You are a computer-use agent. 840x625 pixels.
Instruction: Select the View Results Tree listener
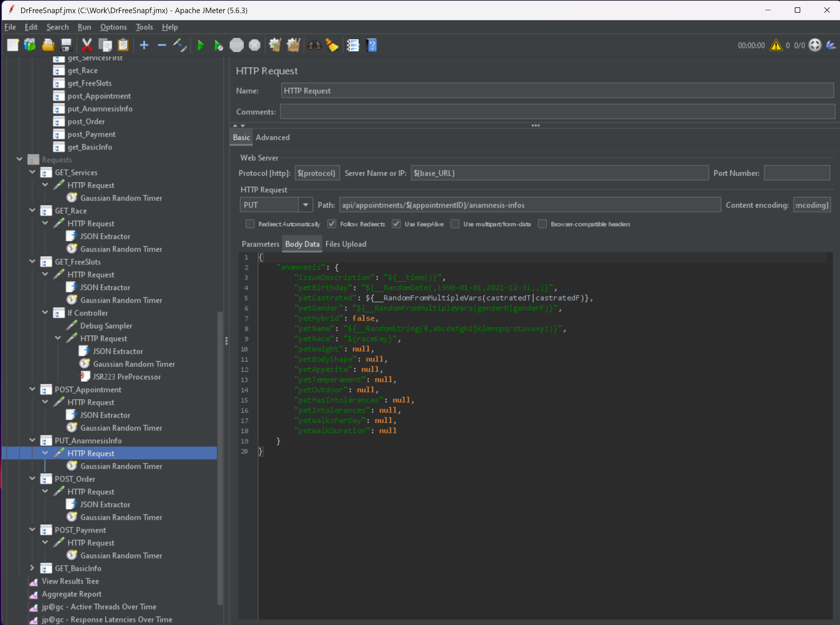(x=70, y=581)
